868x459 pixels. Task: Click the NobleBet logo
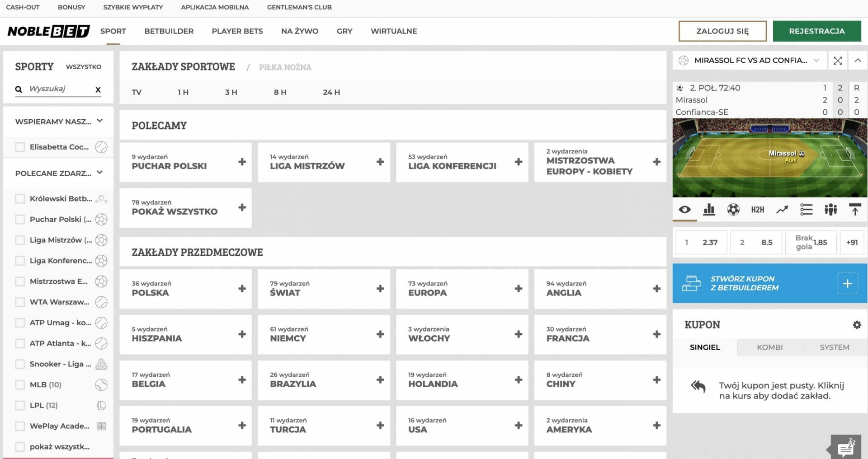[x=48, y=31]
